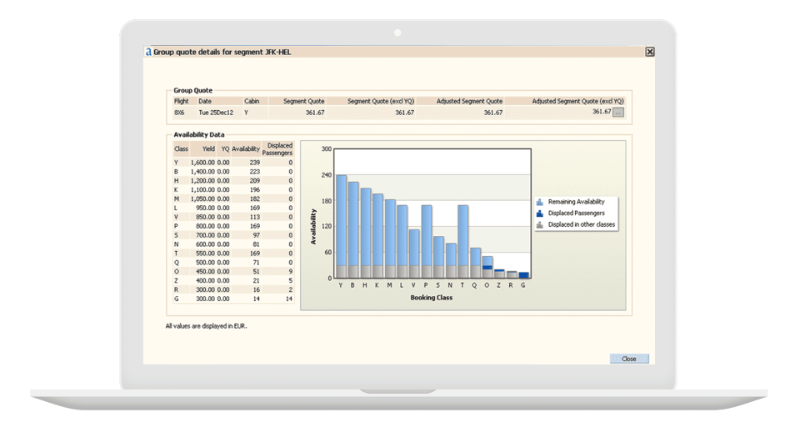Click the tallest bar for class Y
The width and height of the screenshot is (800, 437).
pyautogui.click(x=341, y=220)
